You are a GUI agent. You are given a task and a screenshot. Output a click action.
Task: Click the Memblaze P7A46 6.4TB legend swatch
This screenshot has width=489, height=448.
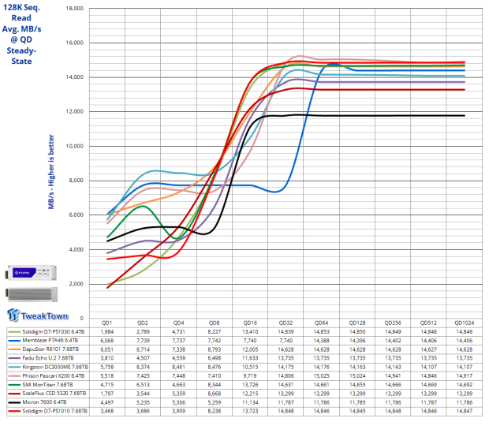14,341
